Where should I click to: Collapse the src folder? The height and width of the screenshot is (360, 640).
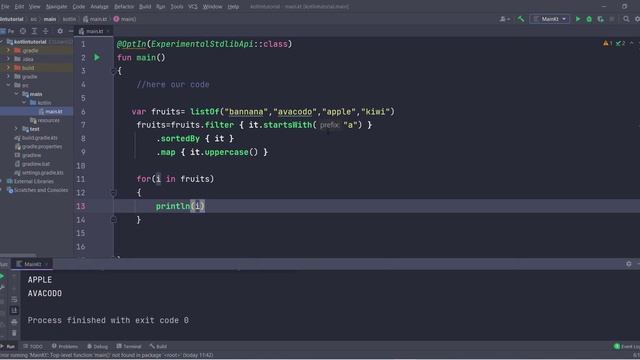(x=8, y=85)
